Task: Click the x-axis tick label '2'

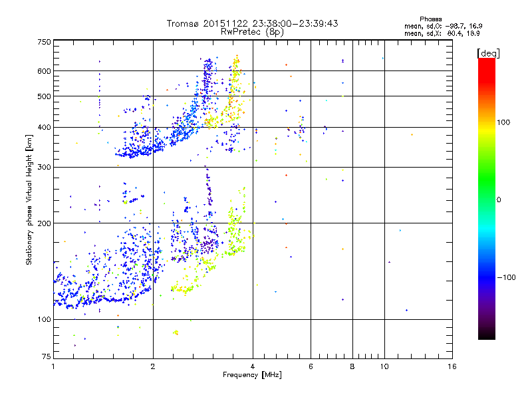Action: [153, 366]
